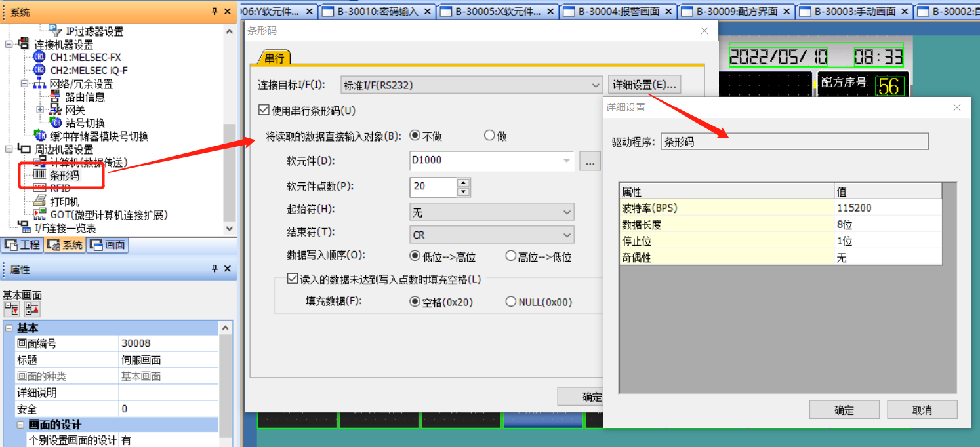
Task: Switch to the 工程 panel tab
Action: tap(22, 245)
